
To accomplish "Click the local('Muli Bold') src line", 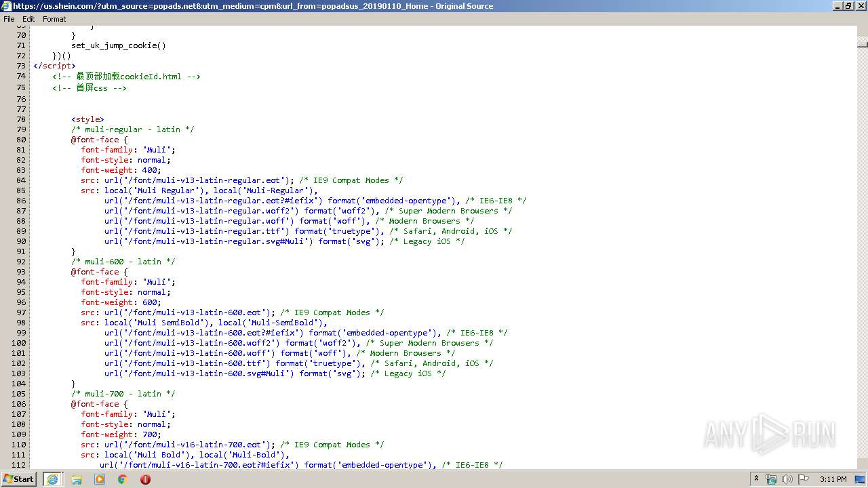I will [185, 455].
